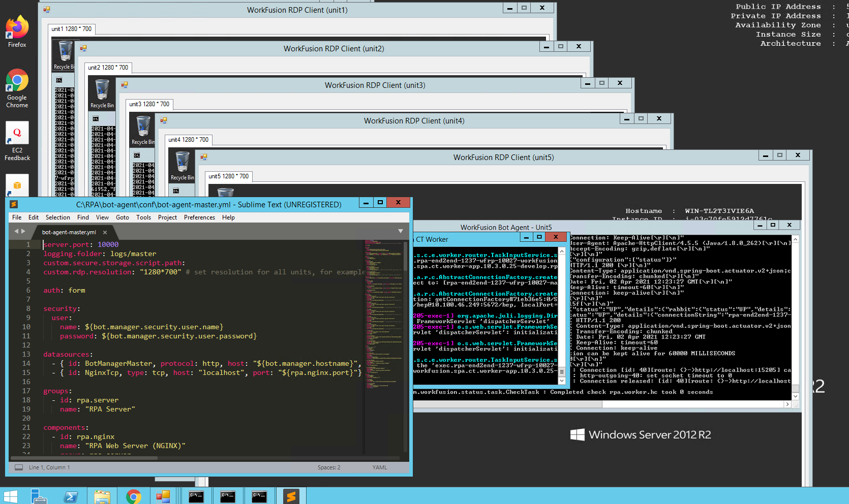Open the File menu in Sublime Text
The width and height of the screenshot is (849, 504).
click(x=17, y=217)
